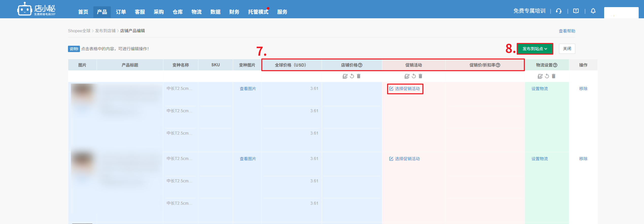Open the 采购 menu

[x=159, y=12]
